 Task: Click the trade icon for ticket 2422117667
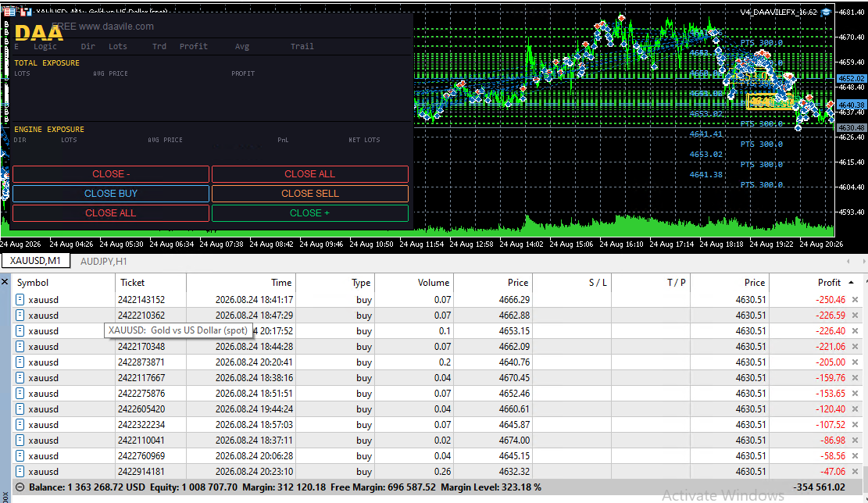[x=20, y=377]
